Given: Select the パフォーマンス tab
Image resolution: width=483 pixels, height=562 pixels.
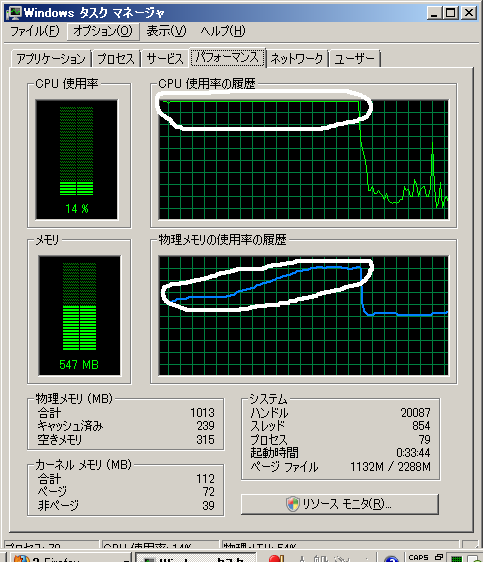Looking at the screenshot, I should point(228,57).
